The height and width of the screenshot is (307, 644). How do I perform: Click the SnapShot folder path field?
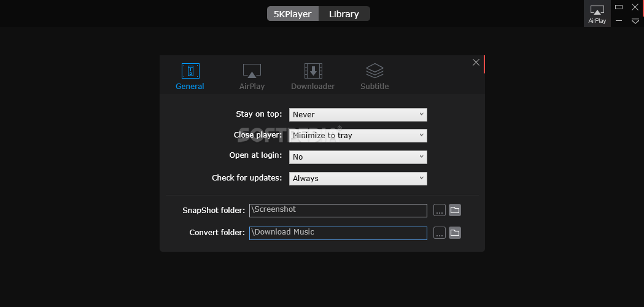338,211
